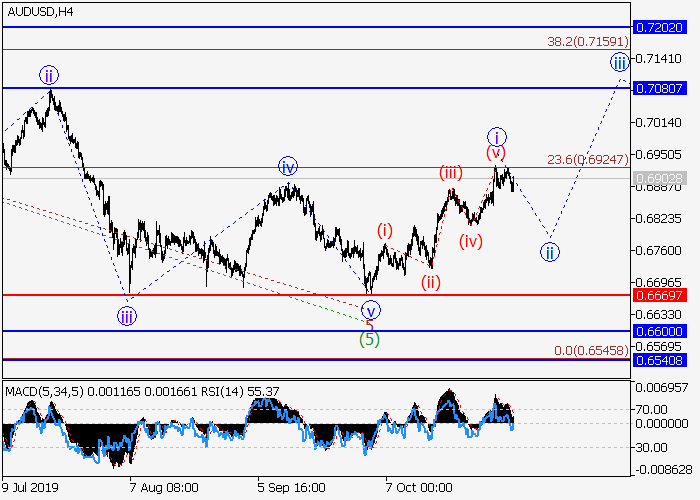The image size is (700, 500).
Task: Select the green (5) wave label
Action: click(x=369, y=339)
